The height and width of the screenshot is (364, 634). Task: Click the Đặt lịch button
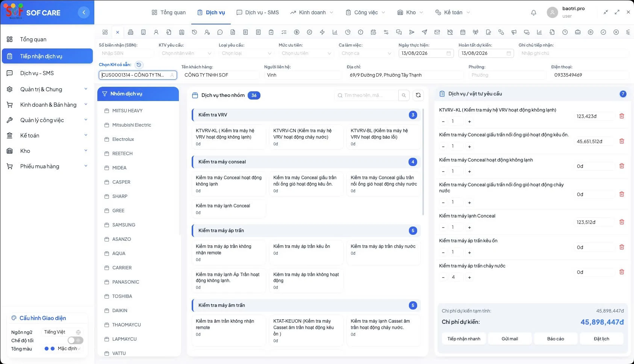click(601, 339)
